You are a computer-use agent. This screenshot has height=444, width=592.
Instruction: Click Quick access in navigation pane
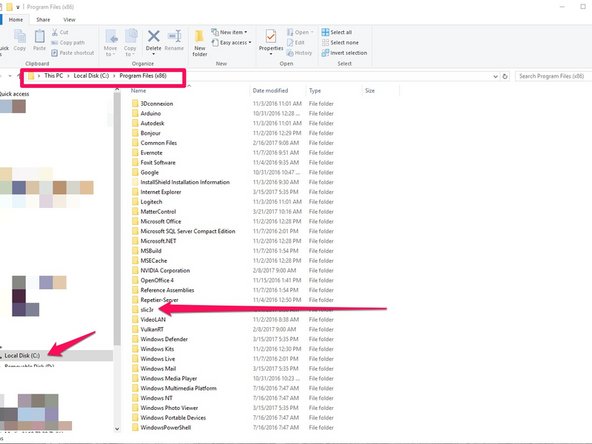tap(14, 94)
